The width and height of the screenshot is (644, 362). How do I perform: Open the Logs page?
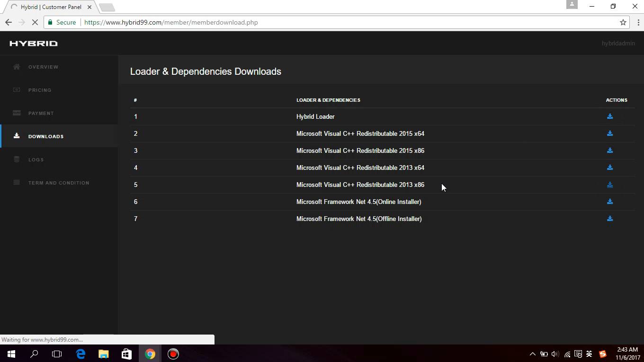tap(59, 159)
